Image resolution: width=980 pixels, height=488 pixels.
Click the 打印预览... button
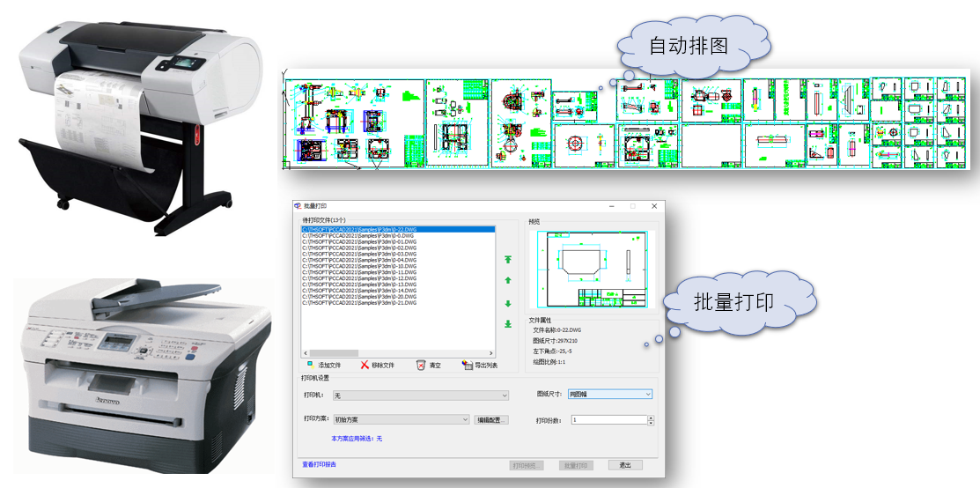pyautogui.click(x=527, y=465)
